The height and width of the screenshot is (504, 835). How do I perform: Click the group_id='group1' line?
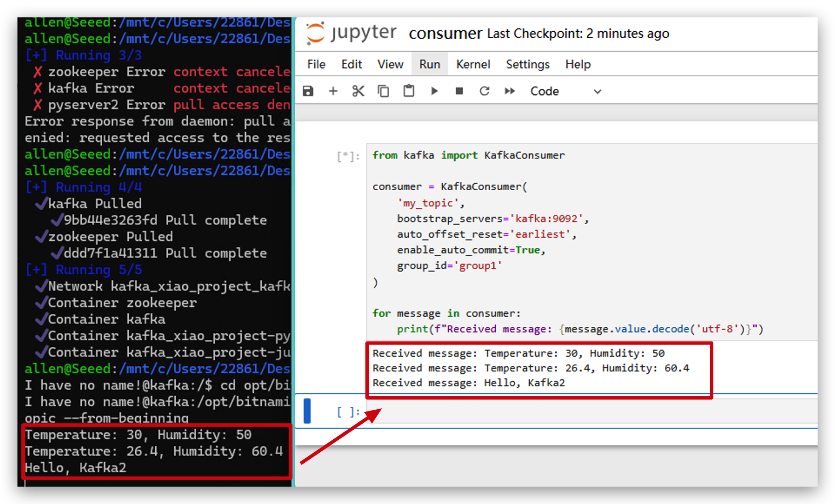[449, 265]
